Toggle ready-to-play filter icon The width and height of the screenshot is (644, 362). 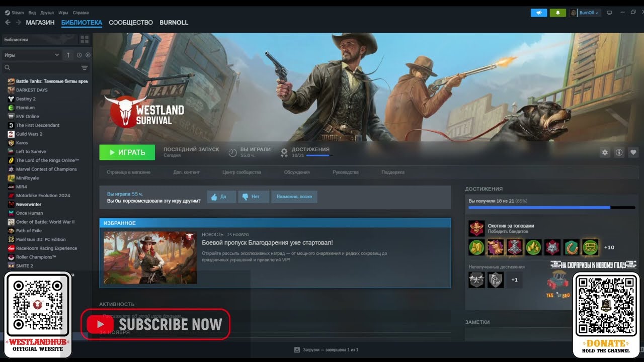pos(88,55)
